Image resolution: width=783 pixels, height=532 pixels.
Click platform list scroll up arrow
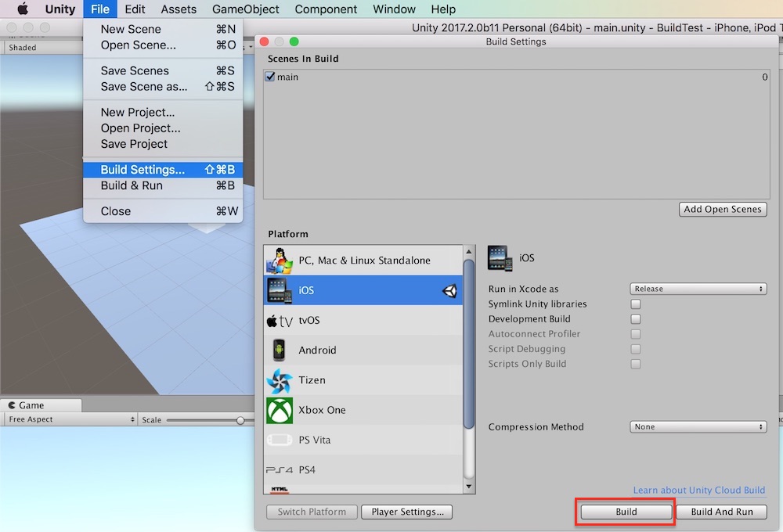point(468,251)
